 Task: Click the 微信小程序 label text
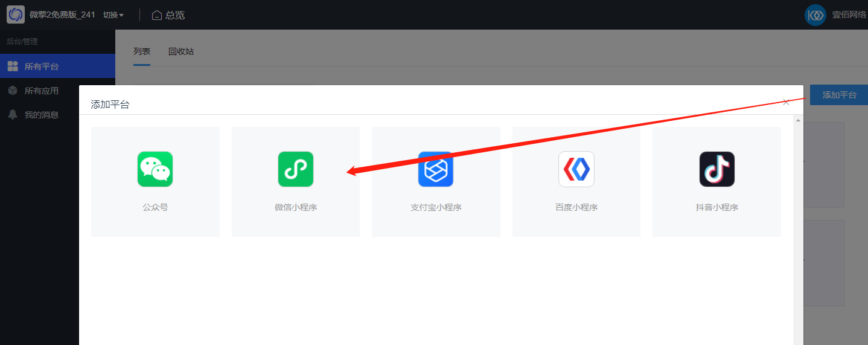coord(296,207)
